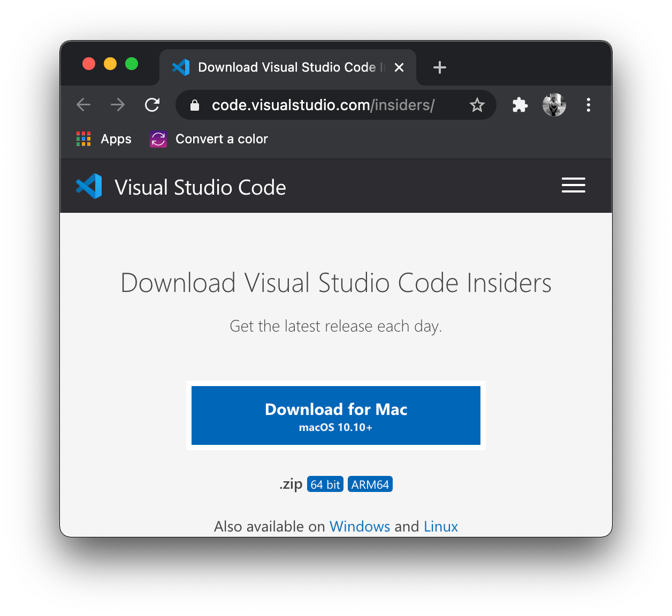Click the yellow minimize window button
Viewport: 672px width, 616px height.
coord(110,64)
